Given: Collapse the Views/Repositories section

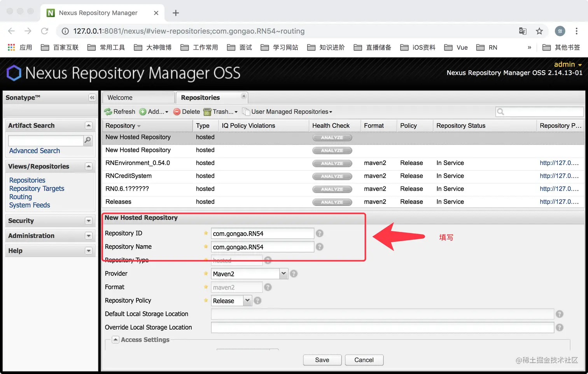Looking at the screenshot, I should coord(89,166).
